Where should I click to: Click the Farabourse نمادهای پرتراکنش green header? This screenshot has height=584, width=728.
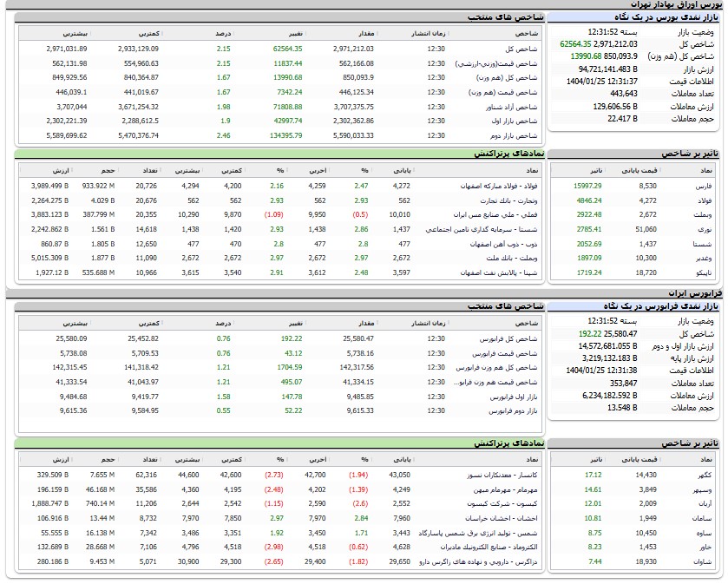pyautogui.click(x=508, y=443)
